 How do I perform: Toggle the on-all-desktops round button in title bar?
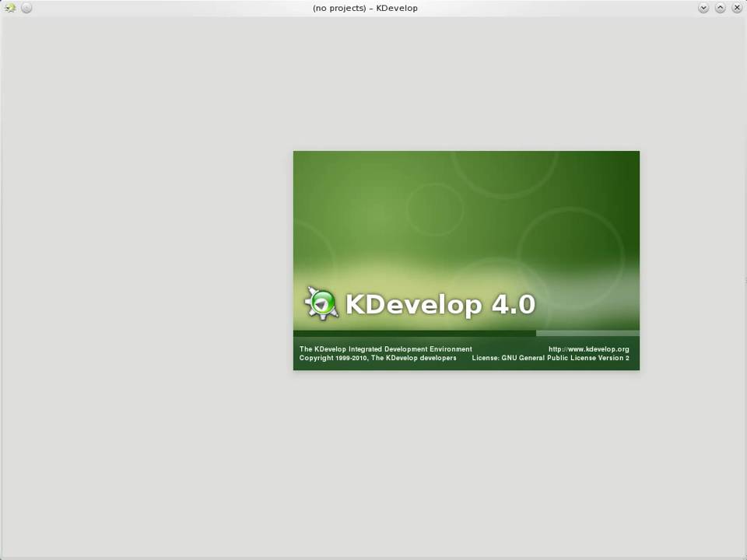tap(26, 8)
